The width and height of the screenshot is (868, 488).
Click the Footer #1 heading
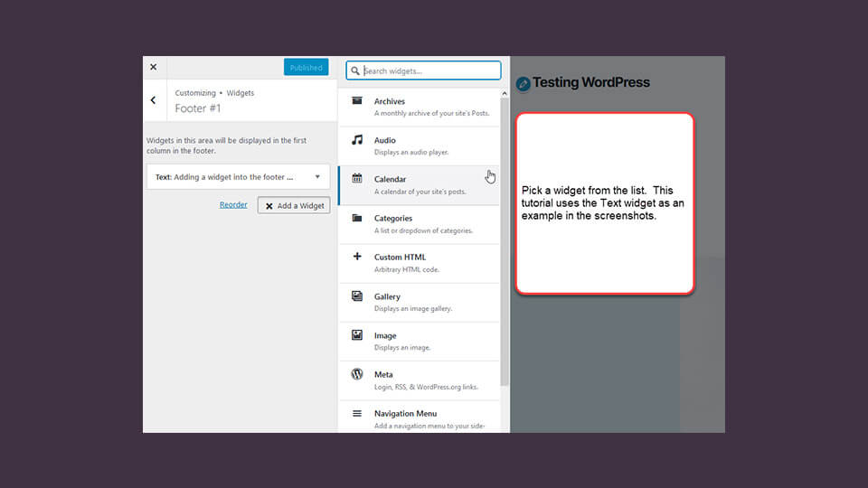click(198, 108)
